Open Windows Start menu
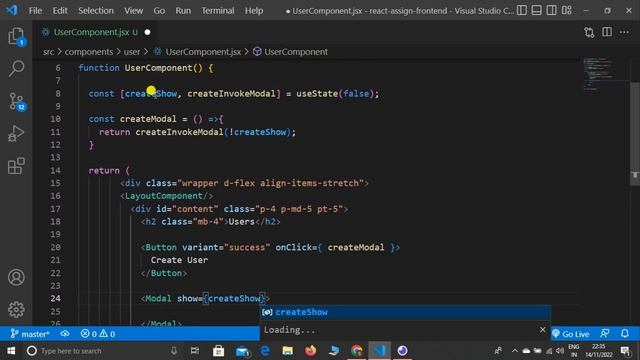Image resolution: width=640 pixels, height=360 pixels. (11, 351)
